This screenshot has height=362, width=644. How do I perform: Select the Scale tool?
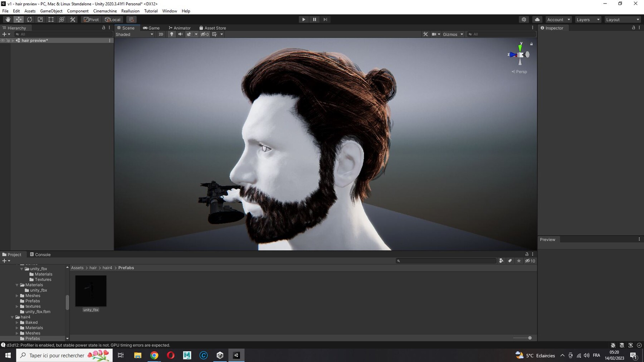click(40, 20)
